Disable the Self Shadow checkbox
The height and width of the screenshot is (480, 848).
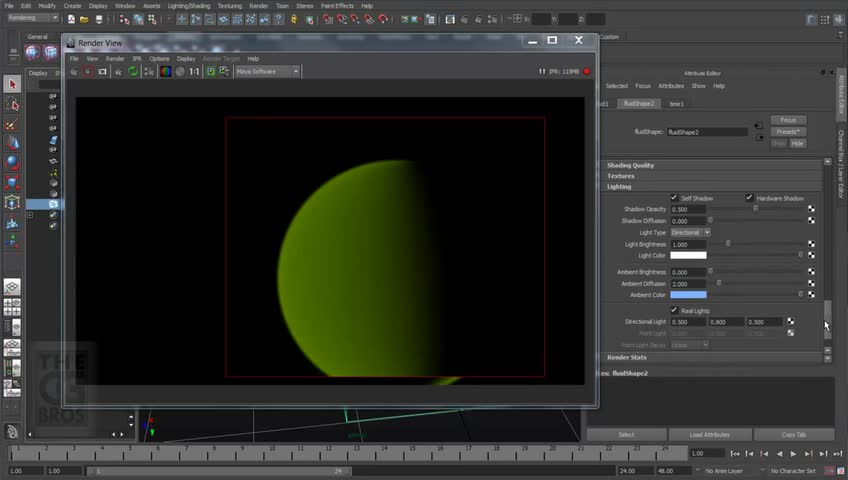tap(674, 198)
